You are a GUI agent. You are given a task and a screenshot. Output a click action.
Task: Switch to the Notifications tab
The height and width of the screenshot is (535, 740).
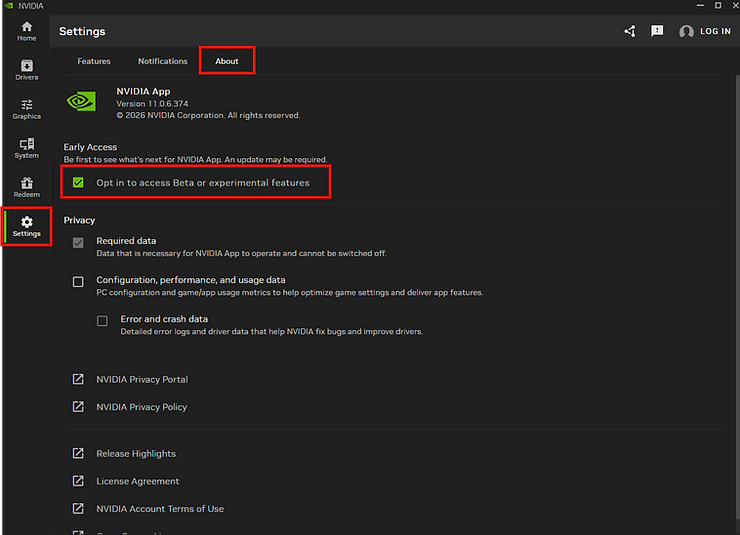tap(162, 61)
